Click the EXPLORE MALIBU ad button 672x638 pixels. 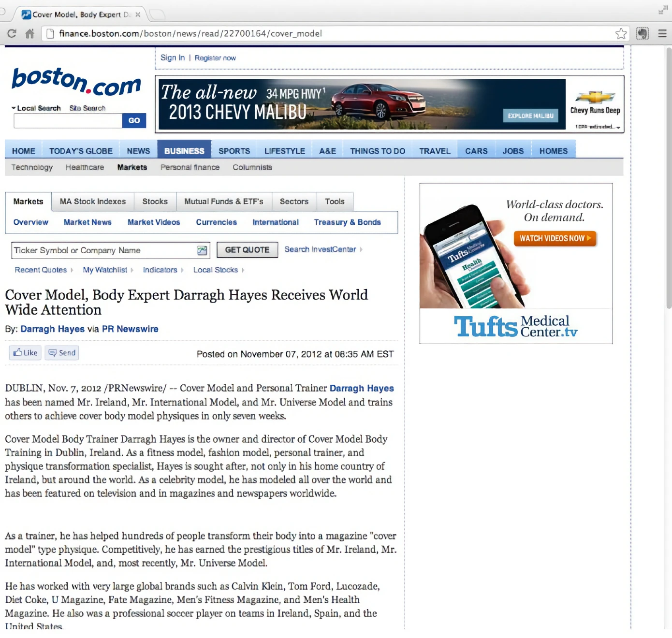(x=530, y=116)
